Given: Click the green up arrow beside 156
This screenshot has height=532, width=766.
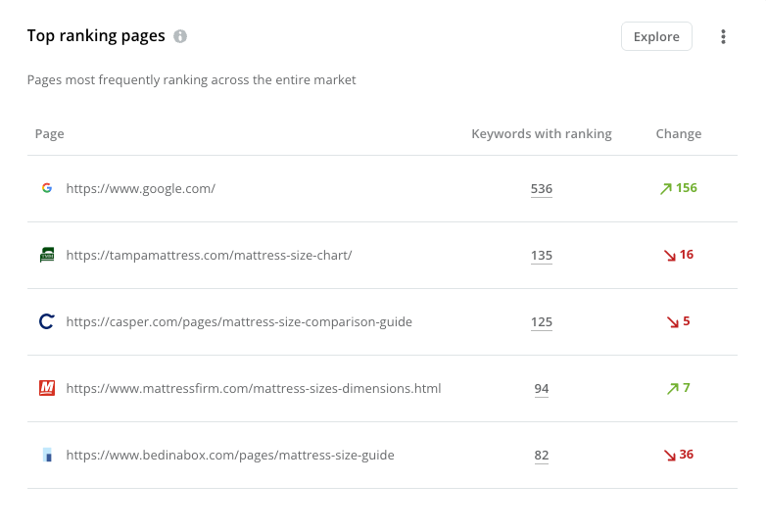Looking at the screenshot, I should click(x=666, y=188).
